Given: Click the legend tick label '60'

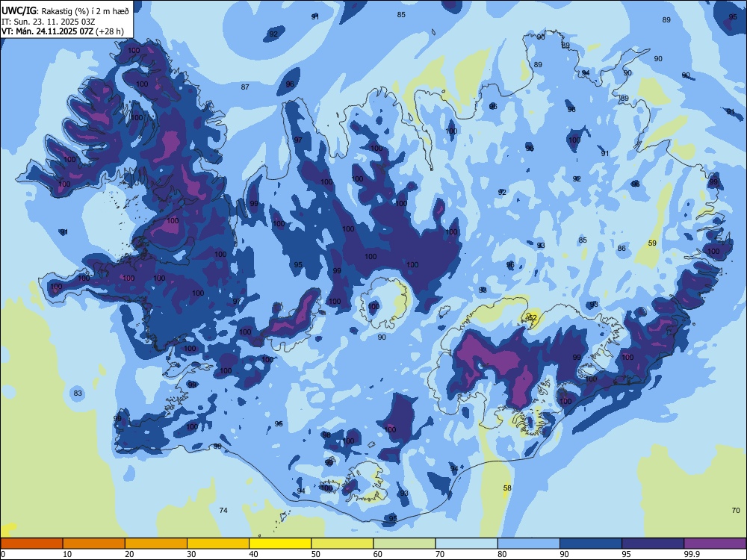Looking at the screenshot, I should pos(378,554).
